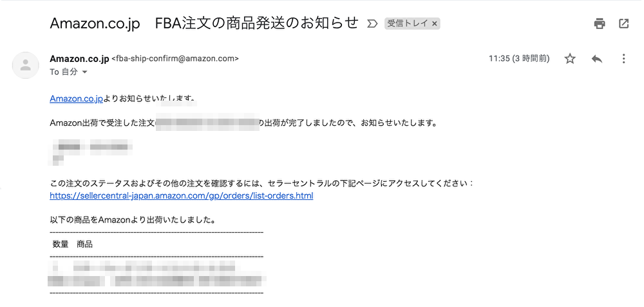The height and width of the screenshot is (307, 644).
Task: Click the 数量 商品 table header
Action: pyautogui.click(x=73, y=244)
